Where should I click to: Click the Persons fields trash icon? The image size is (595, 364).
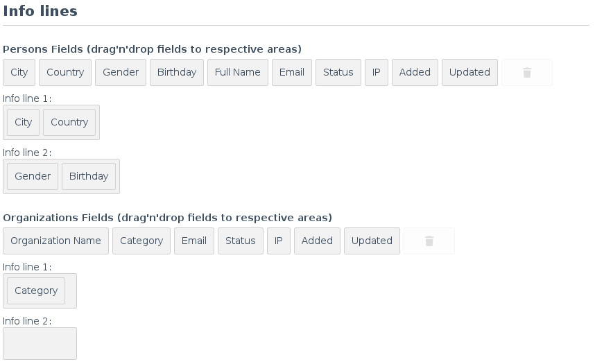pos(526,73)
